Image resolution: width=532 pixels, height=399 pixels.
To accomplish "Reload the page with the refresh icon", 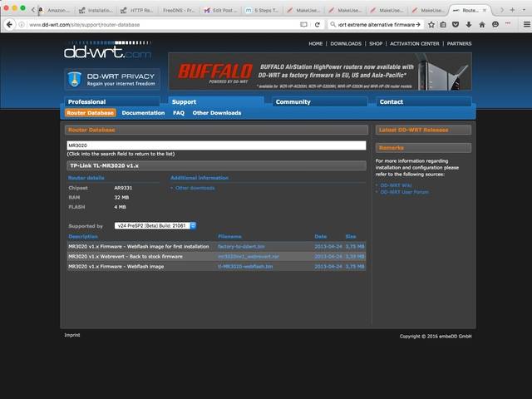I will (318, 24).
